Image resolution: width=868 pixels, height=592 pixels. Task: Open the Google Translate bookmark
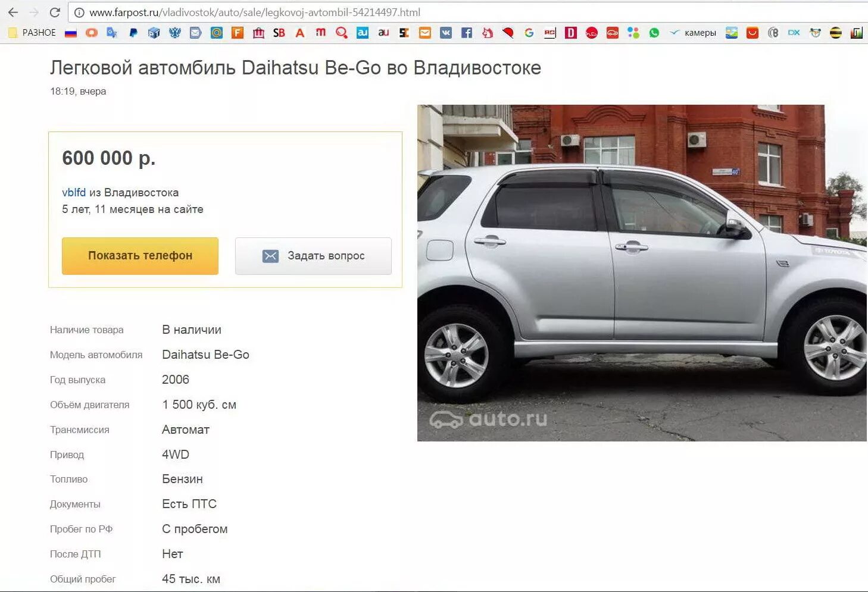(112, 33)
